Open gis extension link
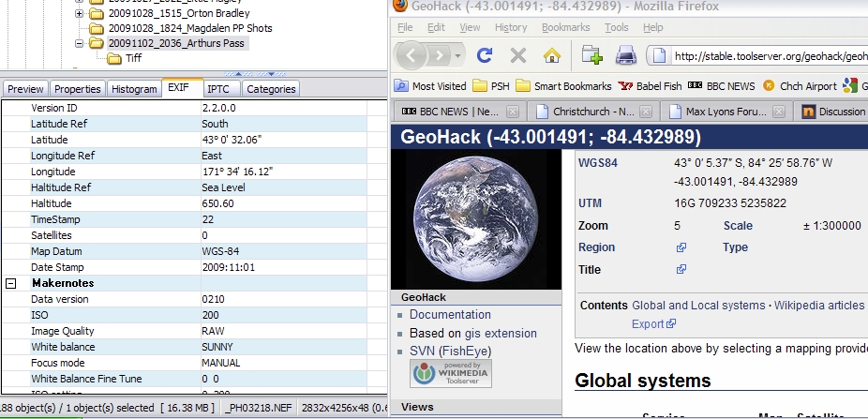Viewport: 868px width, 419px height. coord(501,333)
